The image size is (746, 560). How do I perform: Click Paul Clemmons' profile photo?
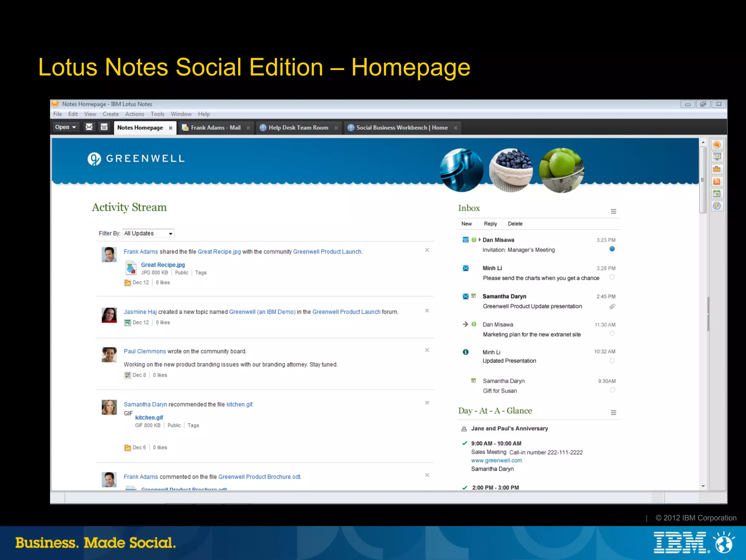(x=109, y=355)
